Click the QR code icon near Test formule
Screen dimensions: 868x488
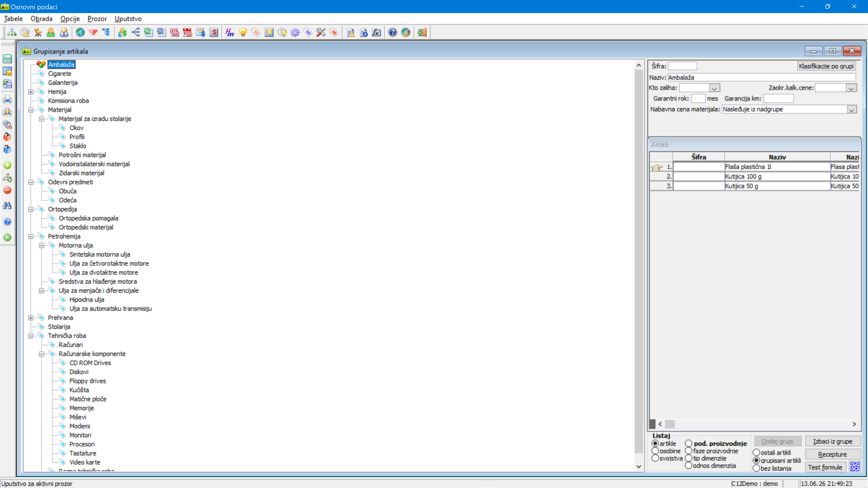tap(855, 467)
